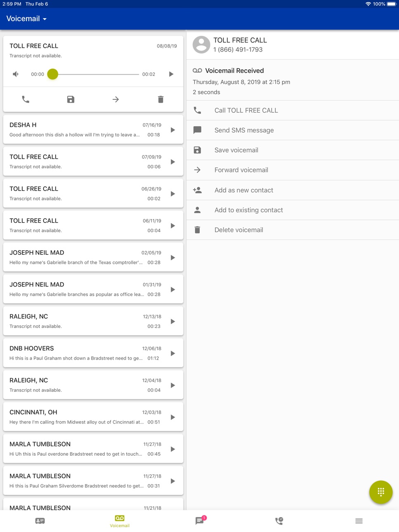Choose Send SMS message
Screen dimensions: 399x532
pyautogui.click(x=293, y=130)
